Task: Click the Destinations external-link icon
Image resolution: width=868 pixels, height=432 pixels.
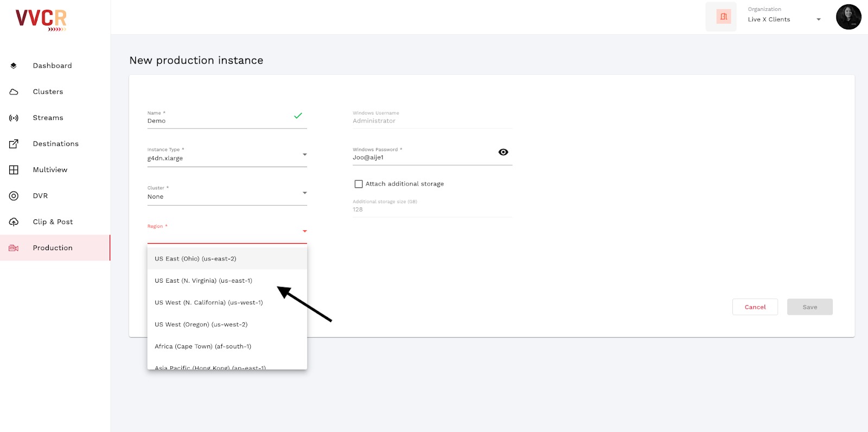Action: (14, 144)
